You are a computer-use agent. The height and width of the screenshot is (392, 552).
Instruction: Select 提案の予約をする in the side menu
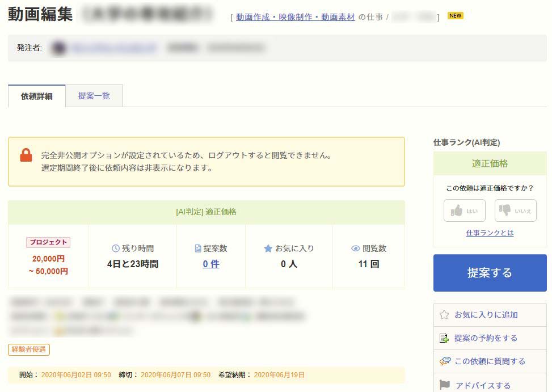[490, 338]
